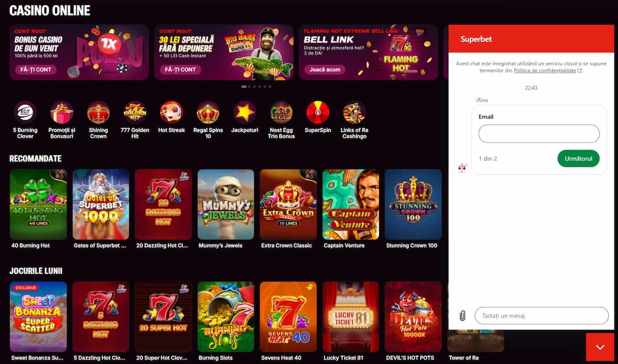Open the SuperSpin wheel icon
The height and width of the screenshot is (364, 618).
318,112
